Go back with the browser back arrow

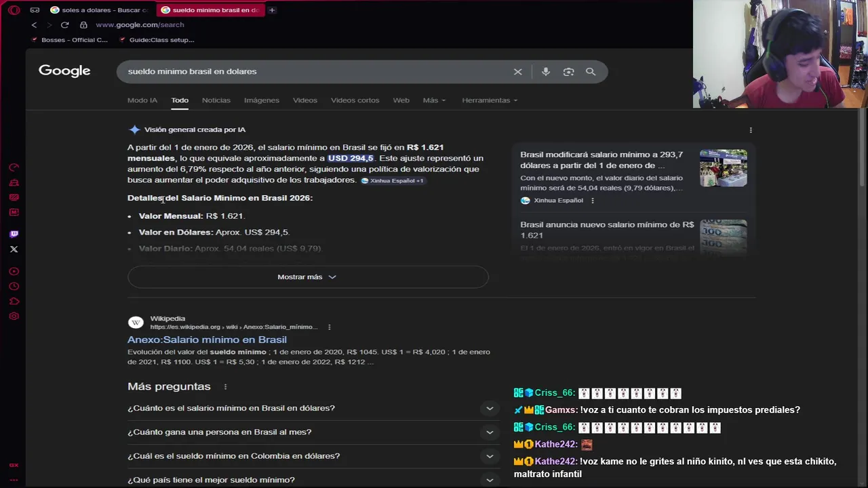(34, 25)
